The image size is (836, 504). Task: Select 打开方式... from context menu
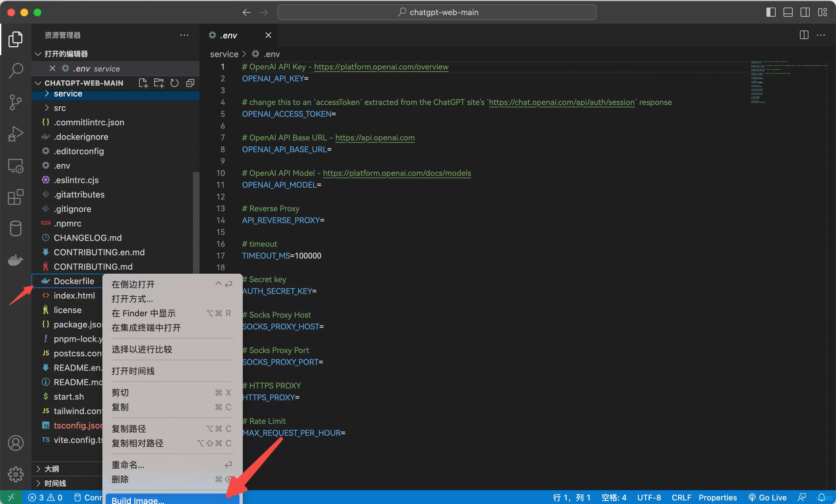click(x=172, y=299)
